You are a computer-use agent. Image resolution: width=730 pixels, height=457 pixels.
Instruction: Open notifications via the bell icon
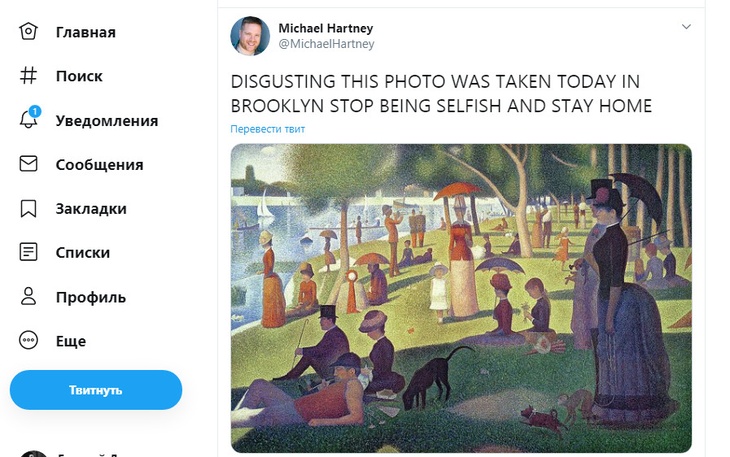(29, 120)
